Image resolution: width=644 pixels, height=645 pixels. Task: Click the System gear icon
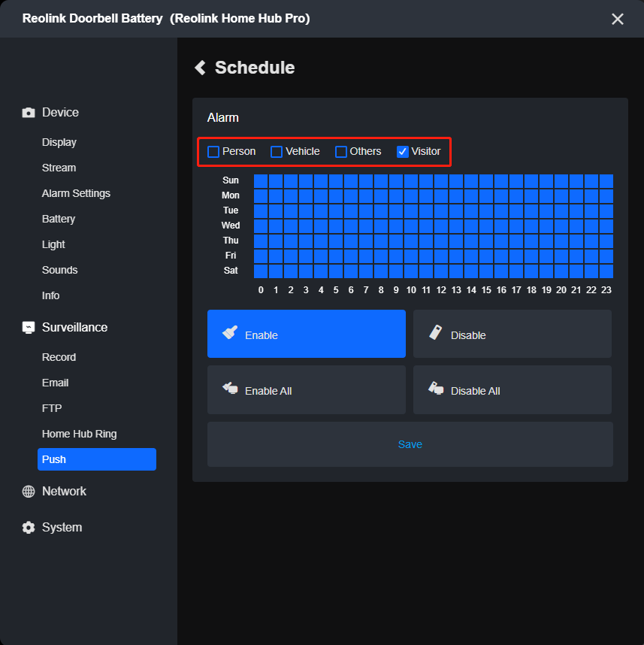[29, 528]
